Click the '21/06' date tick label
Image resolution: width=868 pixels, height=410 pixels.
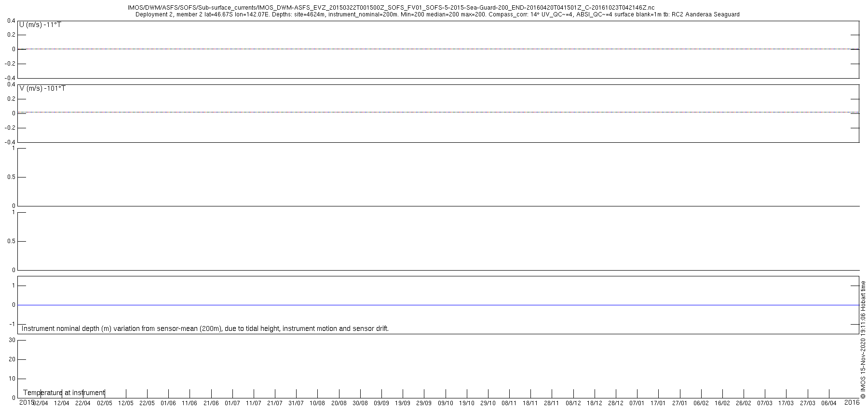tap(211, 403)
